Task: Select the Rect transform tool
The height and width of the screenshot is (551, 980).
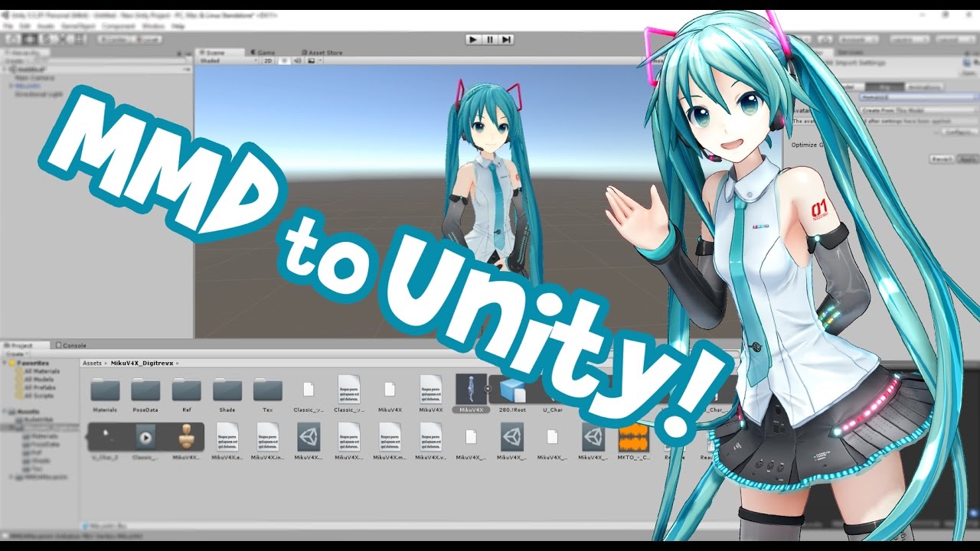Action: [77, 39]
